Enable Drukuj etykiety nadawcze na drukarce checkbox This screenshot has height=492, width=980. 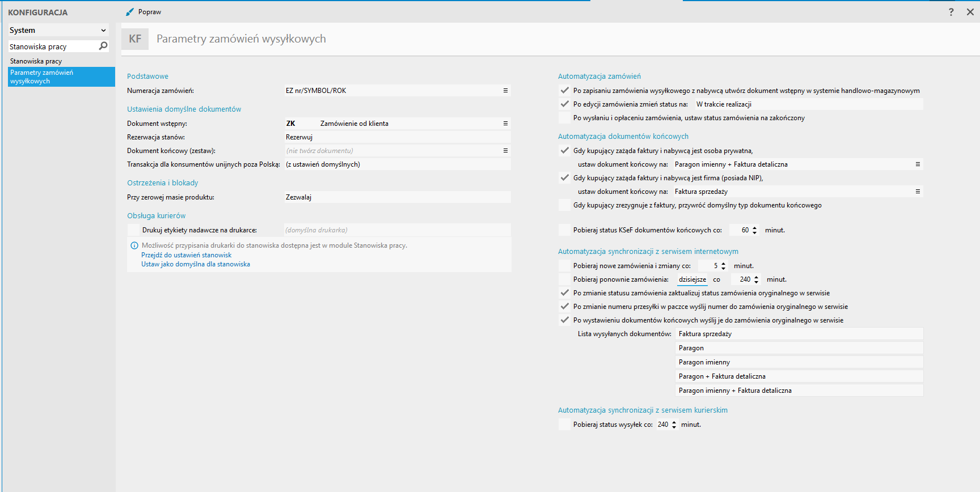pyautogui.click(x=133, y=230)
